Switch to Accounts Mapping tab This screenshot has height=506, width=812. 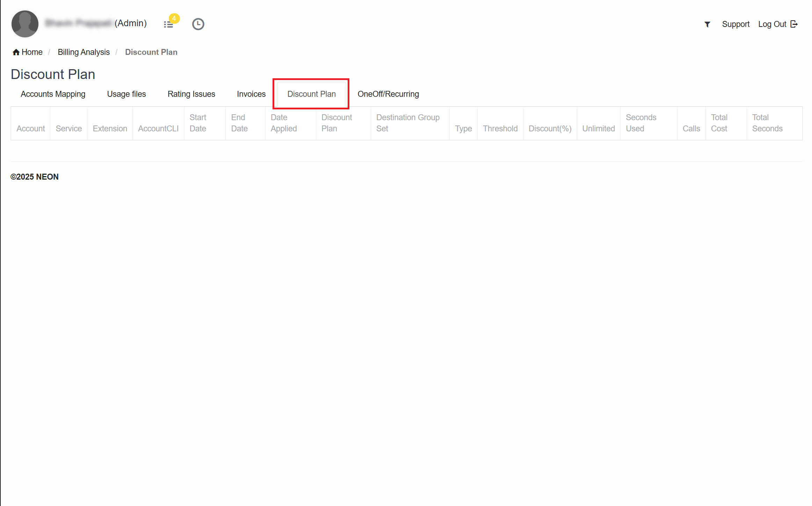click(x=53, y=94)
